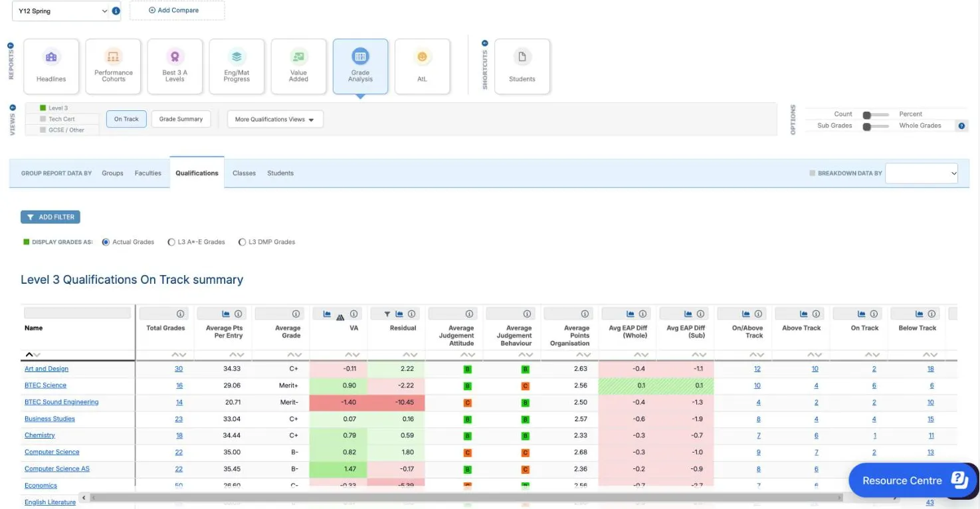
Task: Click the chart icon in Below Track column
Action: click(x=920, y=314)
